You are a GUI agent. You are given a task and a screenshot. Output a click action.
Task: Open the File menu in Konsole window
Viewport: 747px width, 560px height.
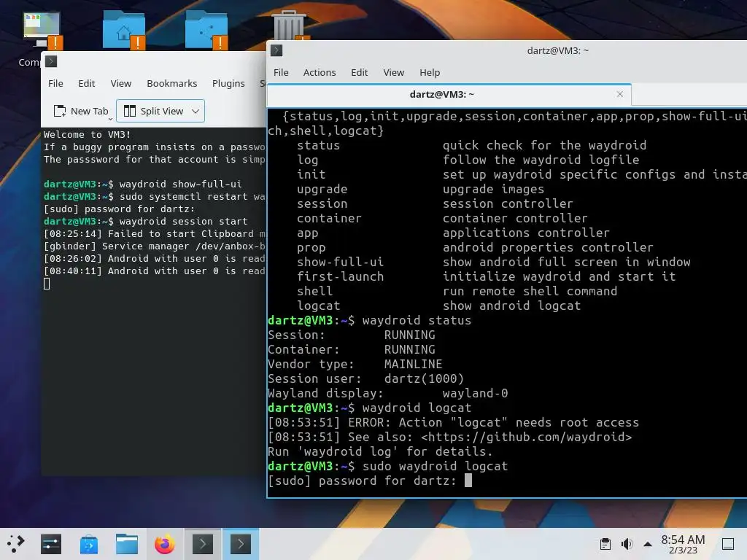55,83
